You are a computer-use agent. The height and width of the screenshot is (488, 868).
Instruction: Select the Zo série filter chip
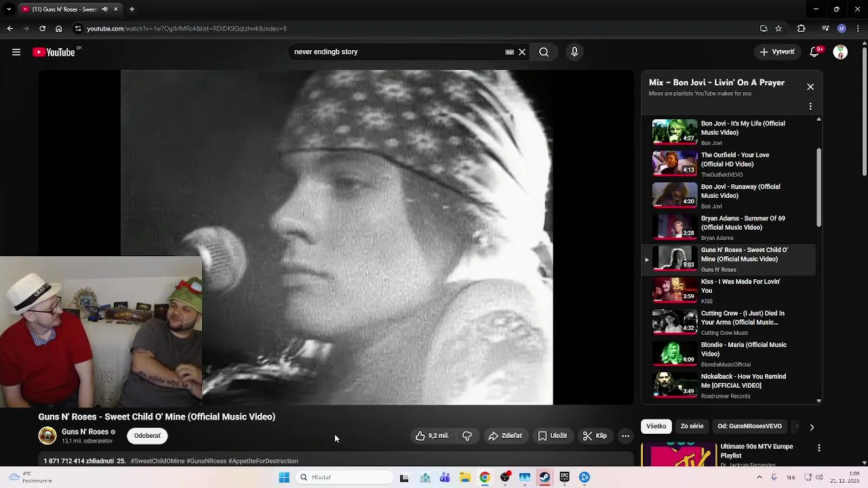click(x=692, y=426)
